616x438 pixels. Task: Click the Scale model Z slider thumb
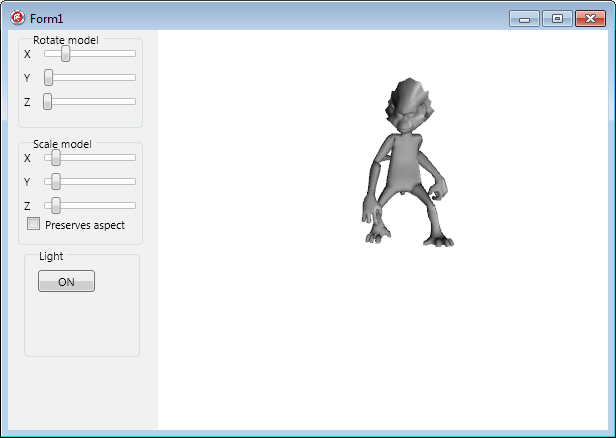(56, 206)
